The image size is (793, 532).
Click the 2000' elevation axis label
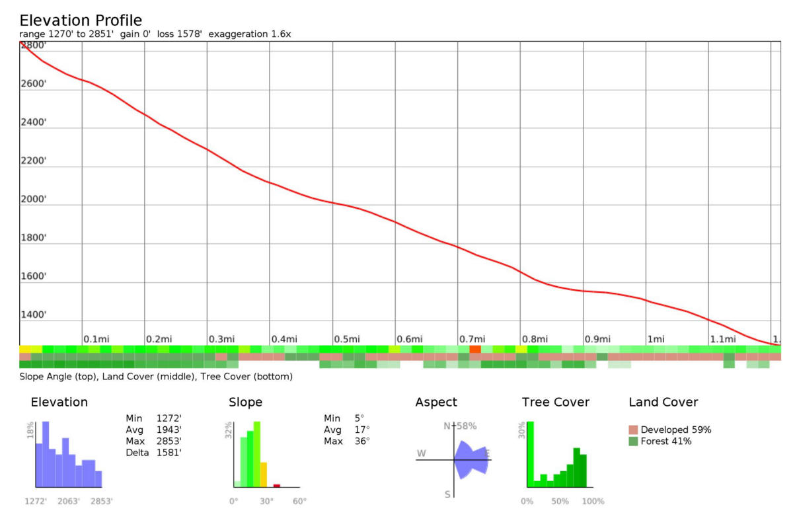click(33, 199)
